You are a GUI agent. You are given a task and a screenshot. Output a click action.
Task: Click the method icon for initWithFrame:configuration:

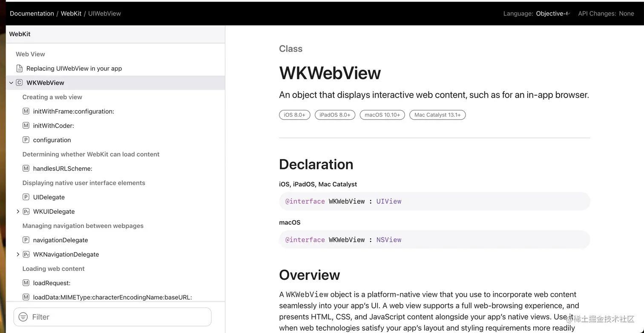[26, 111]
